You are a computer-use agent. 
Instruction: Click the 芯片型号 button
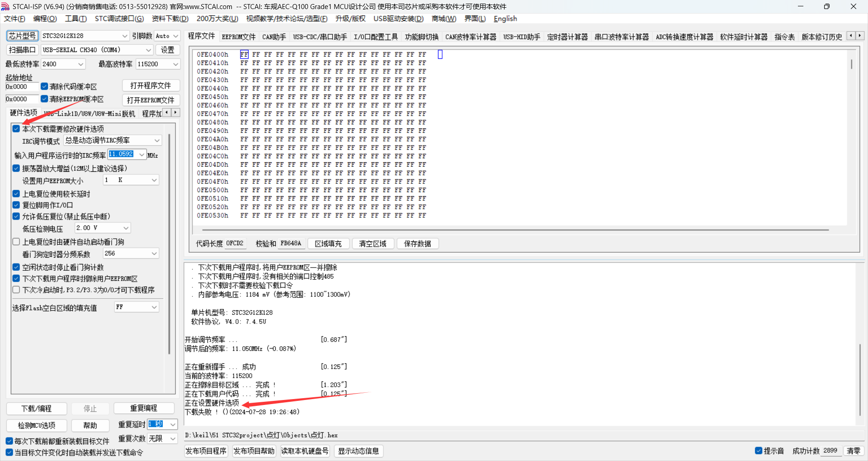coord(22,36)
